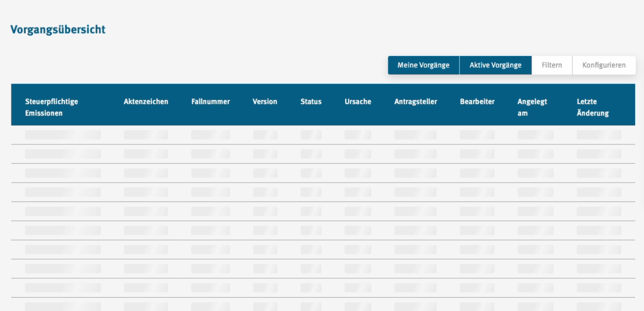
Task: Select first row's Letzte Änderung placeholder cell
Action: pos(598,135)
